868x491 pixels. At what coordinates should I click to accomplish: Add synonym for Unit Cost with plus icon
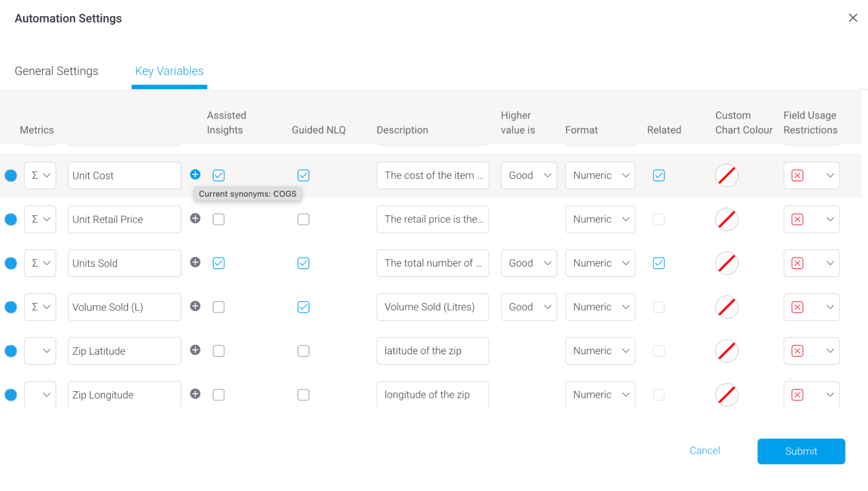(x=195, y=175)
